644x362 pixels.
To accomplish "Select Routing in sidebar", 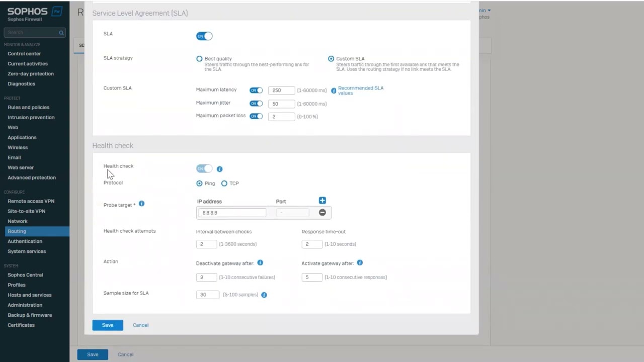I will [35, 231].
